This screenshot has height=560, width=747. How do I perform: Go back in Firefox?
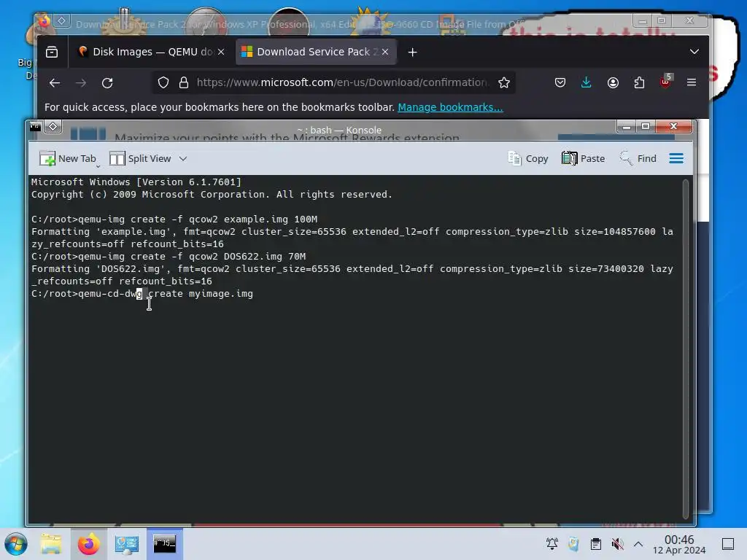(55, 83)
